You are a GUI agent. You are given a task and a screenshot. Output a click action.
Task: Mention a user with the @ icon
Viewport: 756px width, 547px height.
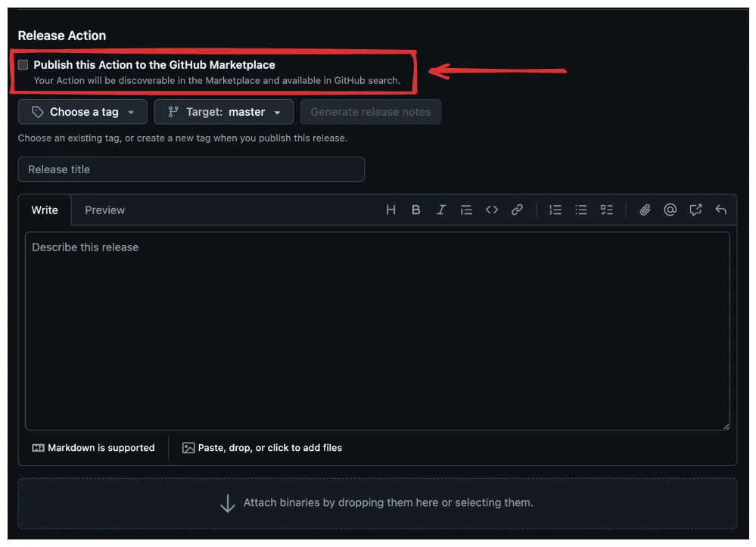point(670,210)
